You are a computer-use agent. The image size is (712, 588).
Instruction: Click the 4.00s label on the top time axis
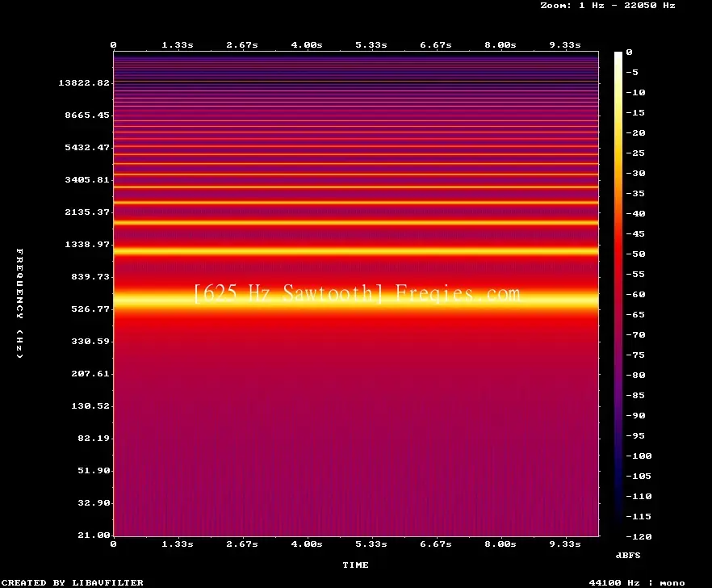click(x=307, y=45)
